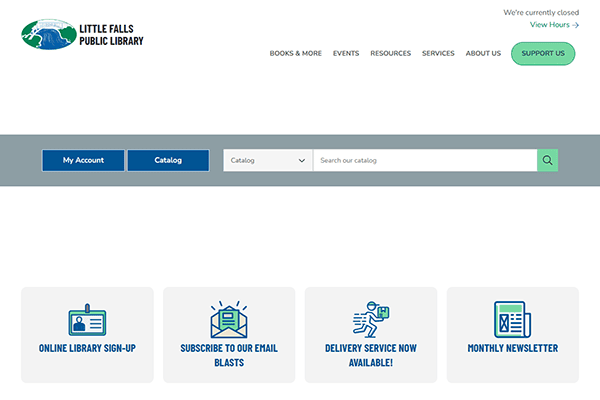Viewport: 600px width, 400px height.
Task: Open the Services menu
Action: point(438,53)
